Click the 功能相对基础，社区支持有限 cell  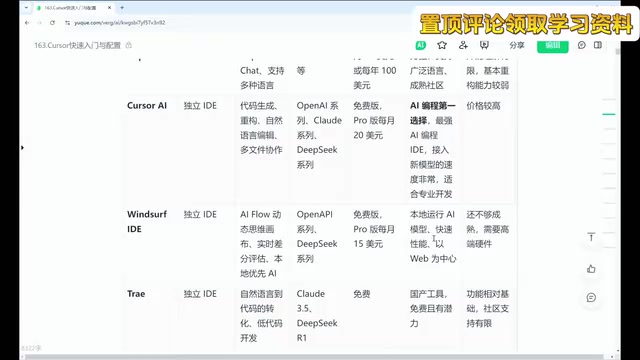coord(488,309)
